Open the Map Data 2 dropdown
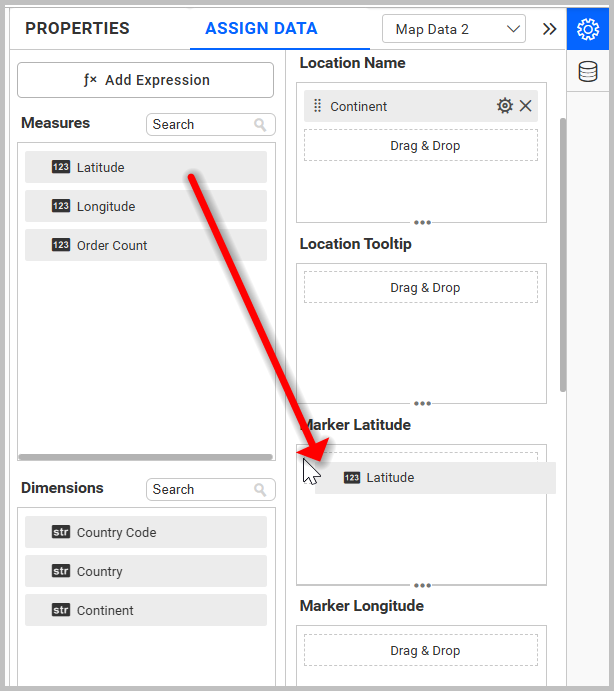The width and height of the screenshot is (614, 691). point(453,29)
